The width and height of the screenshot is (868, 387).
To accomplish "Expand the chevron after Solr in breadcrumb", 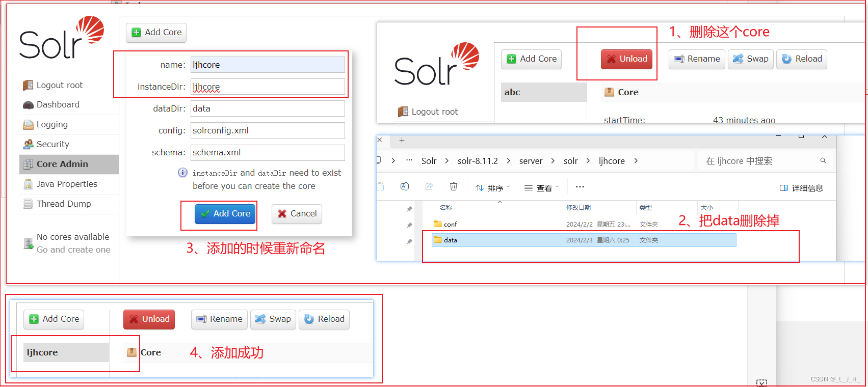I will 447,161.
